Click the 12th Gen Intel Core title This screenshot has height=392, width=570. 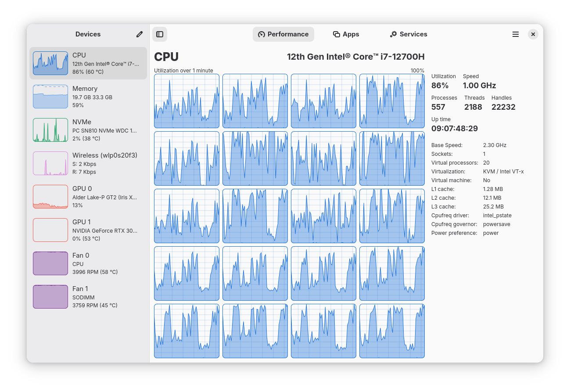(x=355, y=57)
